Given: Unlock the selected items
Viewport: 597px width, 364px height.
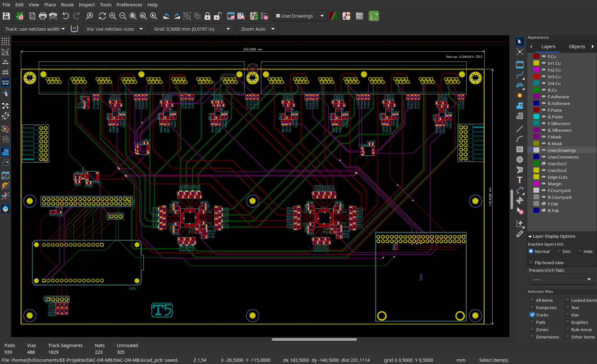Looking at the screenshot, I should [x=218, y=16].
